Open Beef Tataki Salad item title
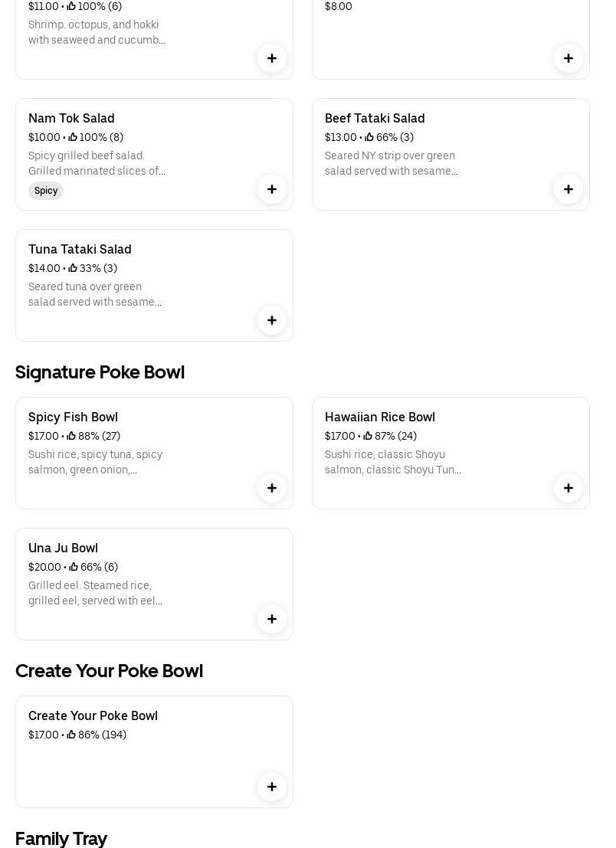The height and width of the screenshot is (848, 616). tap(375, 118)
